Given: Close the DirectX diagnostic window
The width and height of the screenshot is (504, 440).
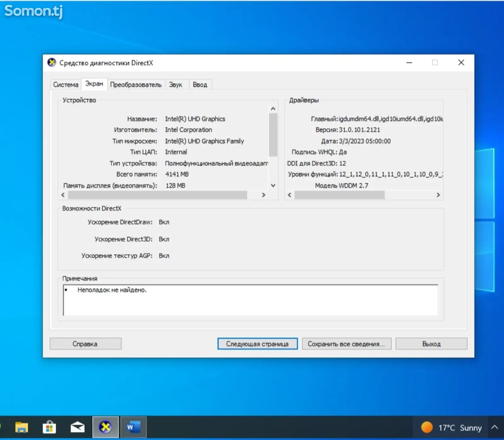Looking at the screenshot, I should click(461, 63).
